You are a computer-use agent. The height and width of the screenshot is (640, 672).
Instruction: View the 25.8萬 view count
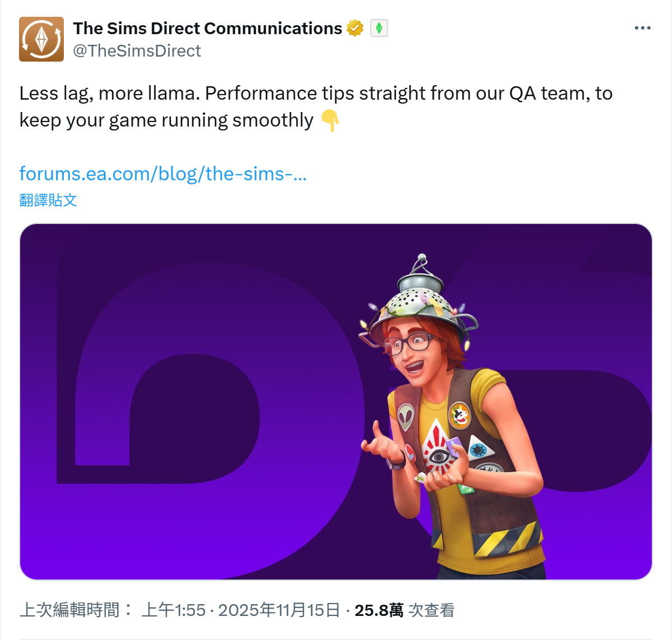(x=379, y=610)
